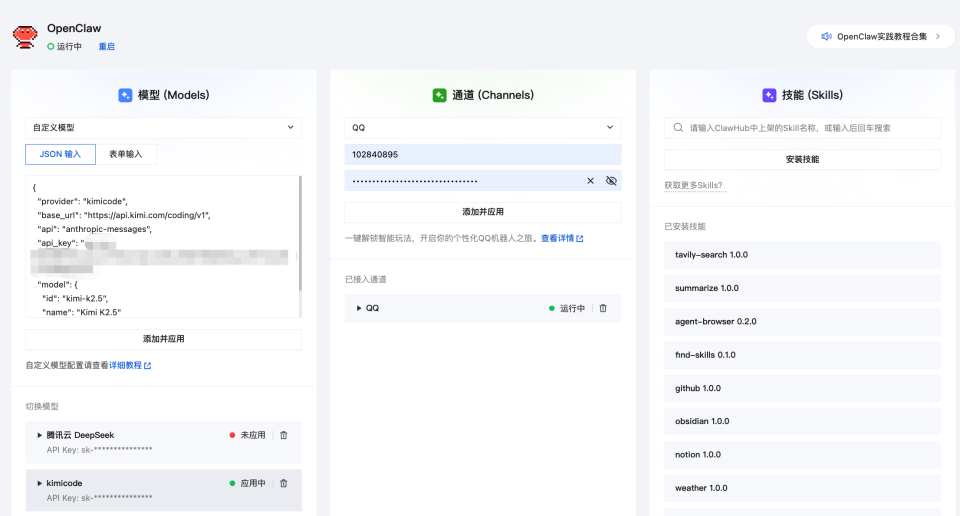Open the 详细教程 custom model tutorial link
960x516 pixels.
tap(130, 365)
